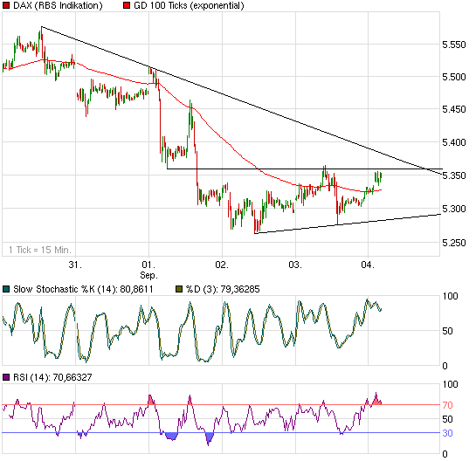Click the 50 label on RSI axis
Viewport: 476px width, 461px height.
tap(447, 419)
